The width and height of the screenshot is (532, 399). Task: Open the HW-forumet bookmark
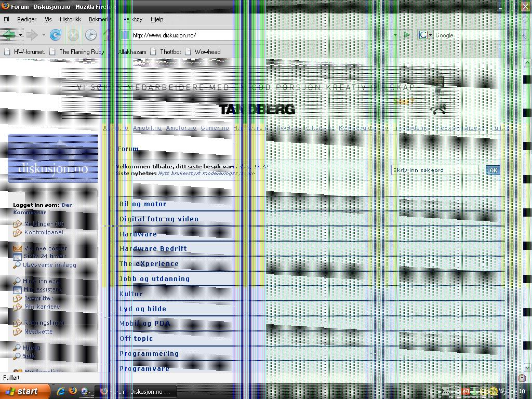click(x=24, y=52)
